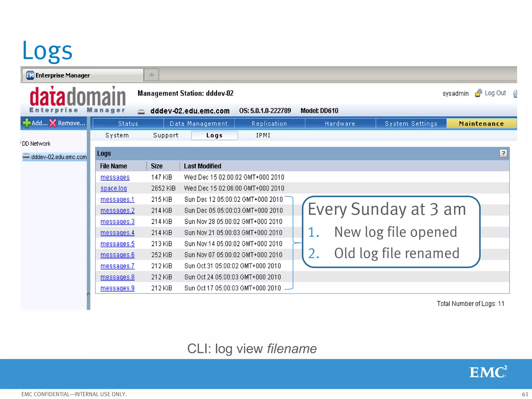The width and height of the screenshot is (532, 399).
Task: Open the IPMI sub-tab
Action: (x=263, y=135)
